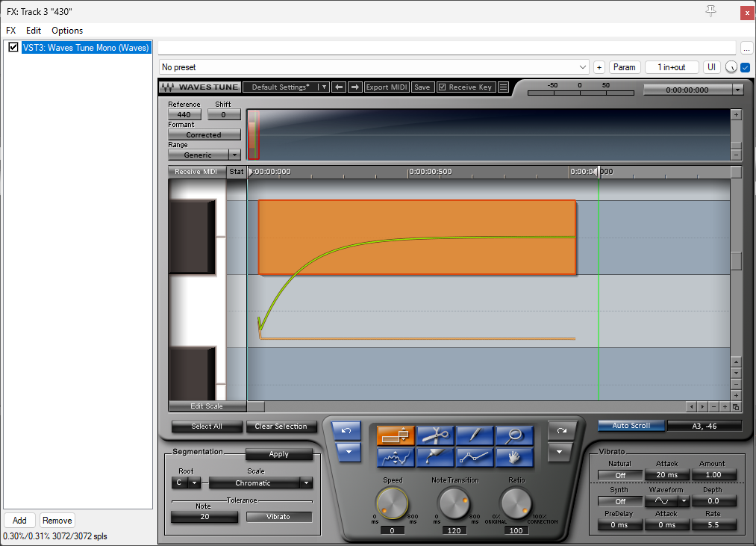Viewport: 756px width, 546px height.
Task: Toggle Vibrato tolerance button
Action: tap(278, 517)
